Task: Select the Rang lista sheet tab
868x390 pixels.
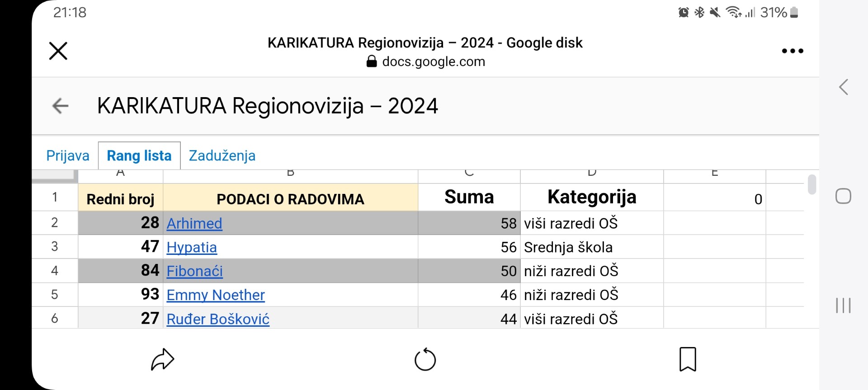Action: pos(139,155)
